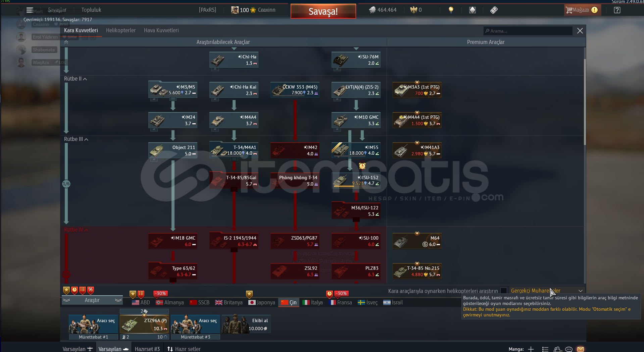Click the red percent badge above Araştır
This screenshot has width=644, height=352.
[91, 290]
